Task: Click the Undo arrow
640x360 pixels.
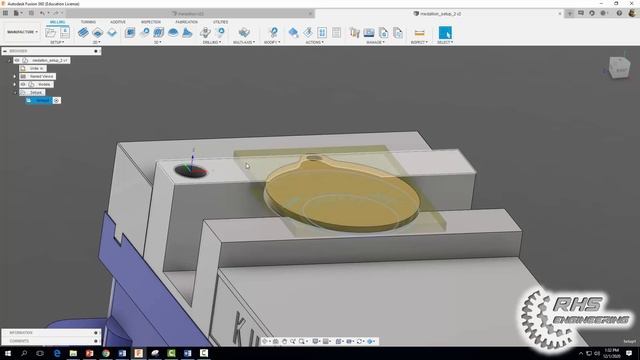Action: pos(42,13)
